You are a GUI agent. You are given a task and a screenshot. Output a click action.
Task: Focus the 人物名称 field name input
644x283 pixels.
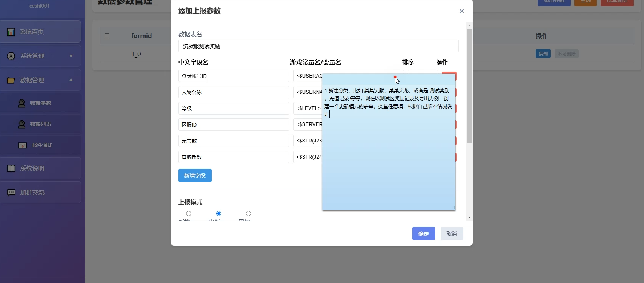point(234,92)
